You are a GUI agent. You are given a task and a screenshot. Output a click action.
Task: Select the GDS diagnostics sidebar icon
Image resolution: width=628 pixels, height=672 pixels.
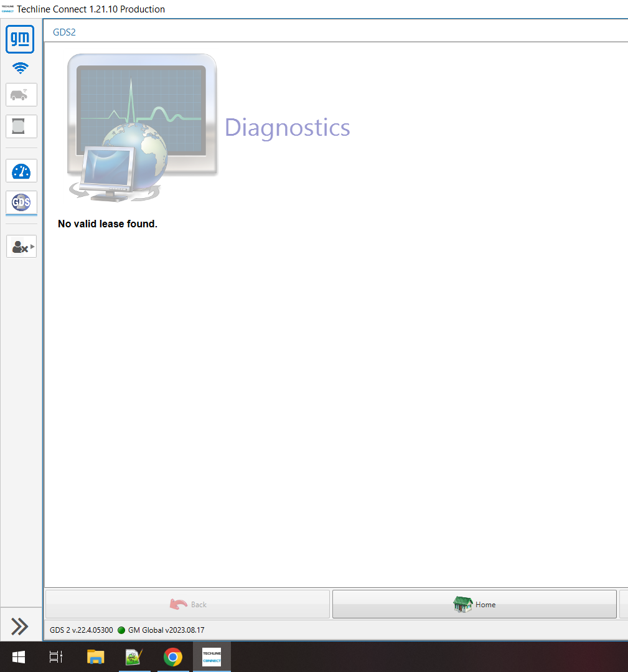(21, 202)
